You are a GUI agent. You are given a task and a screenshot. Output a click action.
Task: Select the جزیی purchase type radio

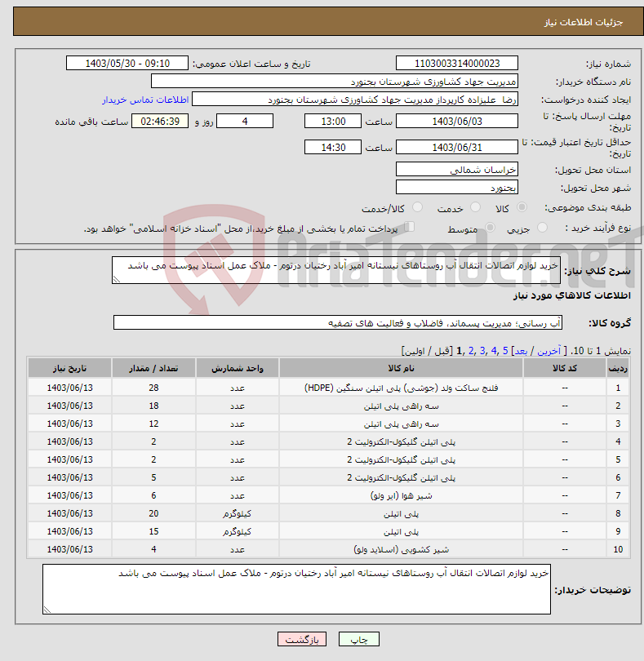[x=542, y=228]
